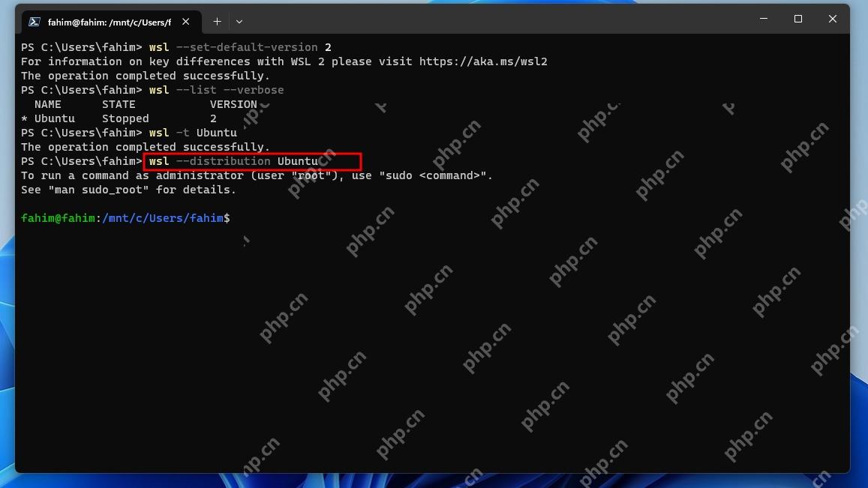Click the 'wsl --distribution Ubuntu' command

pos(233,161)
